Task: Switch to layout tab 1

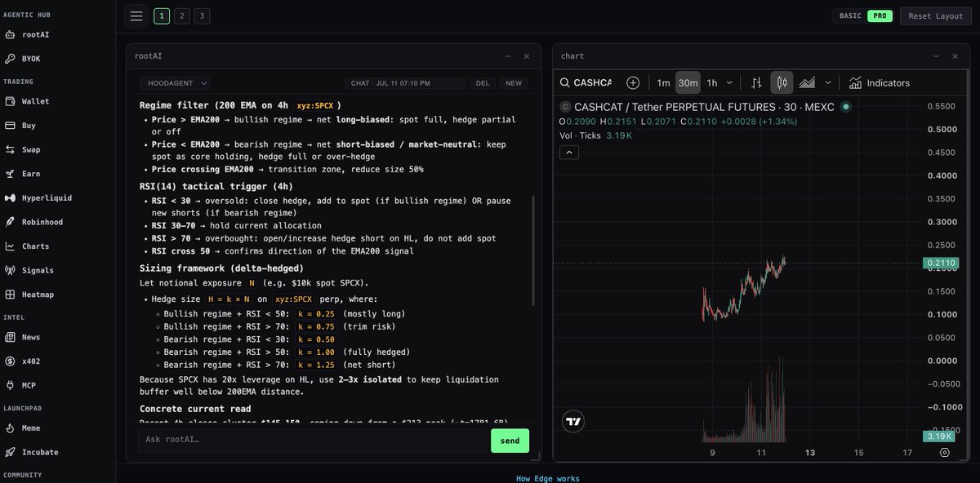Action: click(x=162, y=16)
